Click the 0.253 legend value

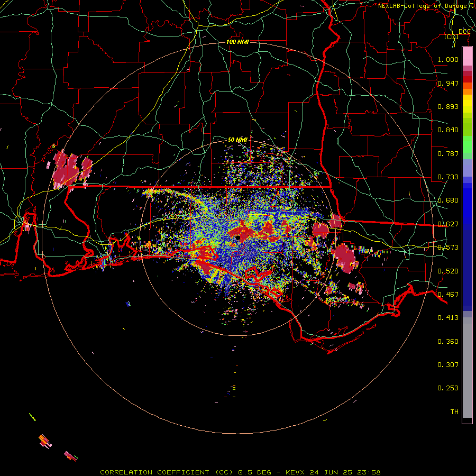click(x=448, y=388)
